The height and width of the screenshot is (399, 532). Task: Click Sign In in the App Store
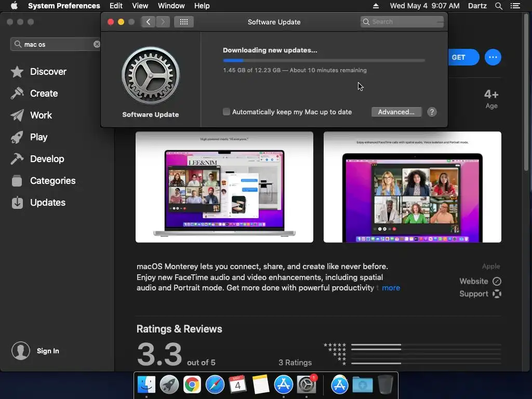(48, 351)
